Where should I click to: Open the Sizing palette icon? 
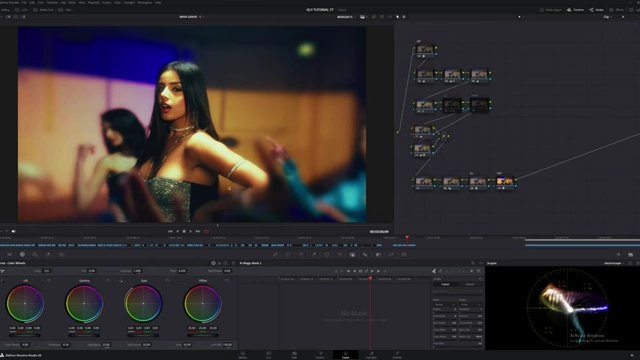click(x=391, y=254)
